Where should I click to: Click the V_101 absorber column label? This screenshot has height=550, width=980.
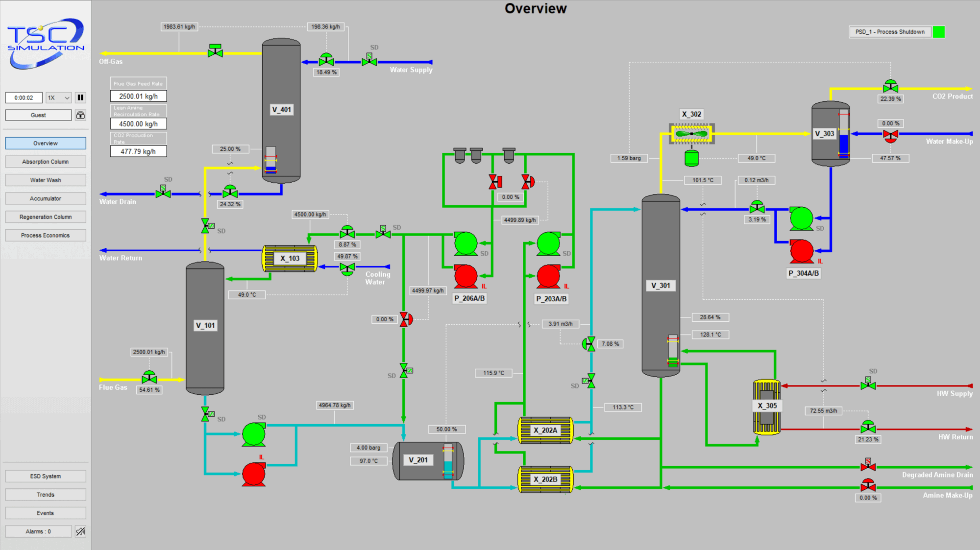click(x=205, y=325)
